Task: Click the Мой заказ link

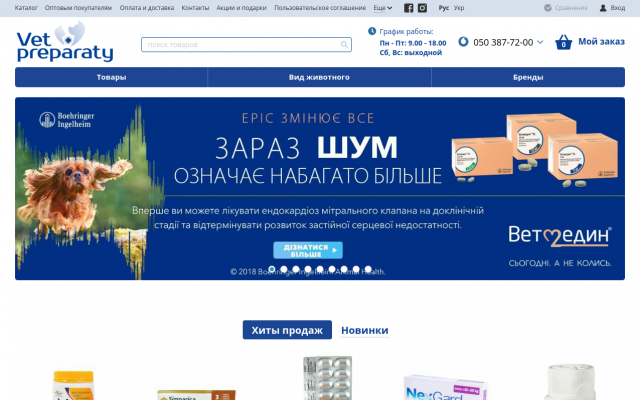Action: [601, 42]
